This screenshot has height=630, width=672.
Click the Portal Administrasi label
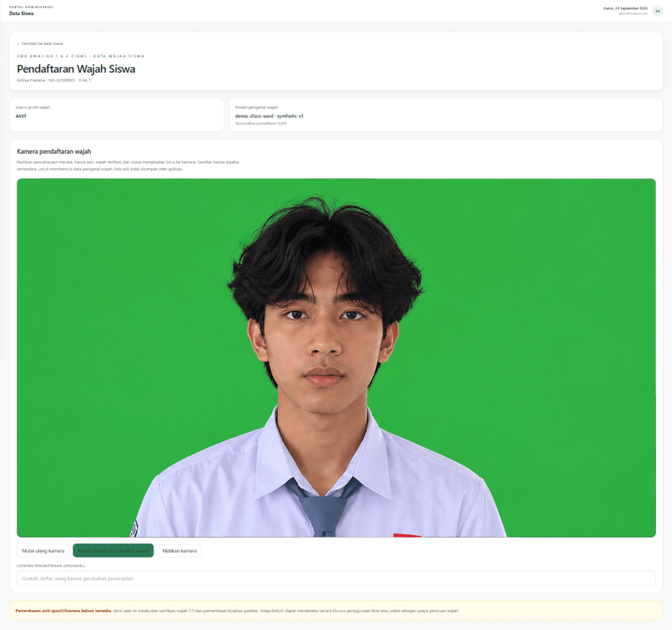(x=31, y=7)
